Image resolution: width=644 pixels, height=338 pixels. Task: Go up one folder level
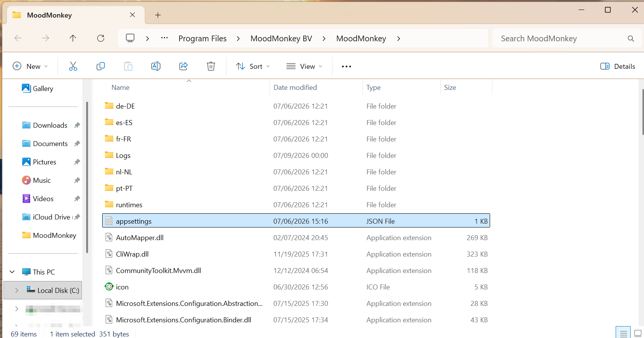73,38
